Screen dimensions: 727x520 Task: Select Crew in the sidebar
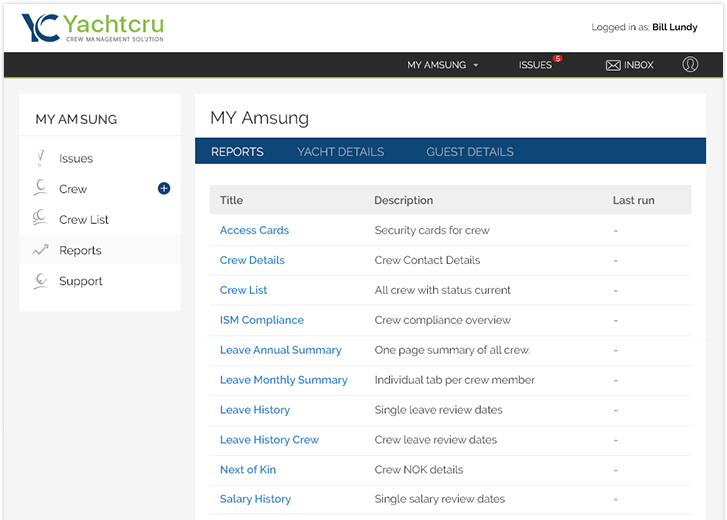point(73,189)
